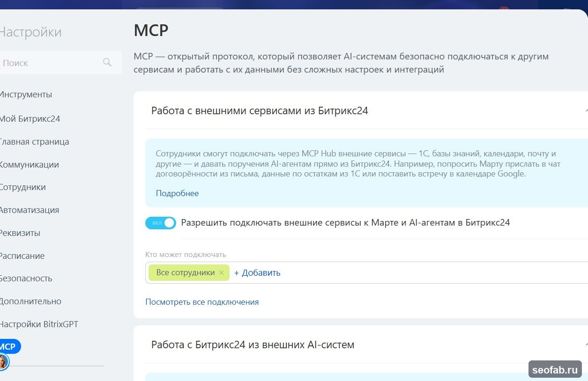Select Автоматизация in the settings sidebar
The width and height of the screenshot is (588, 381).
[x=30, y=210]
